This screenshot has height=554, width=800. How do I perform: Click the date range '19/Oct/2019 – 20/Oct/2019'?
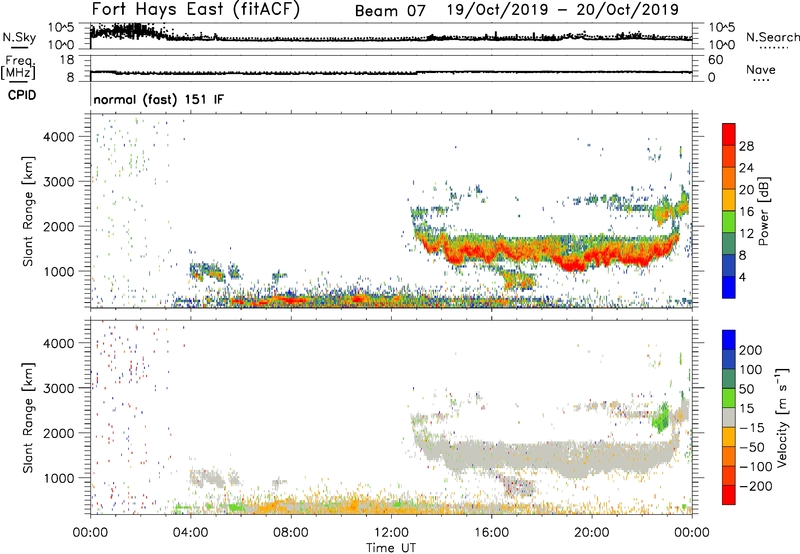point(563,10)
